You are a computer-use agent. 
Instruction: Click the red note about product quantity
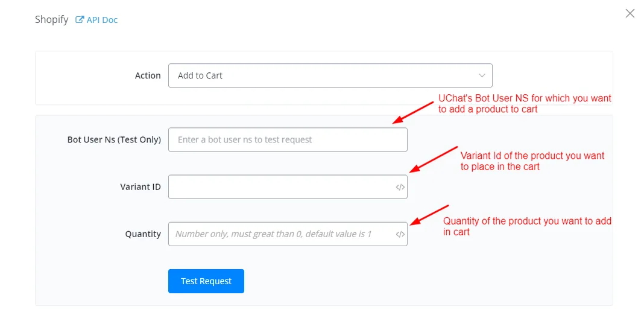(528, 226)
